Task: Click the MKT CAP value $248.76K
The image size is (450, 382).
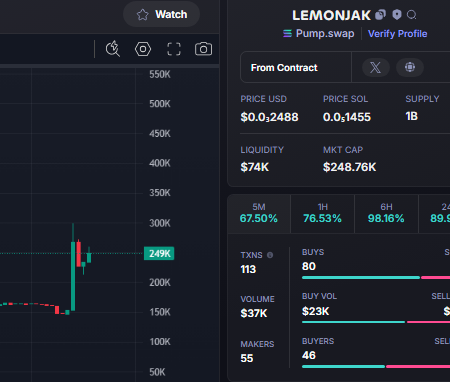Action: pyautogui.click(x=349, y=167)
